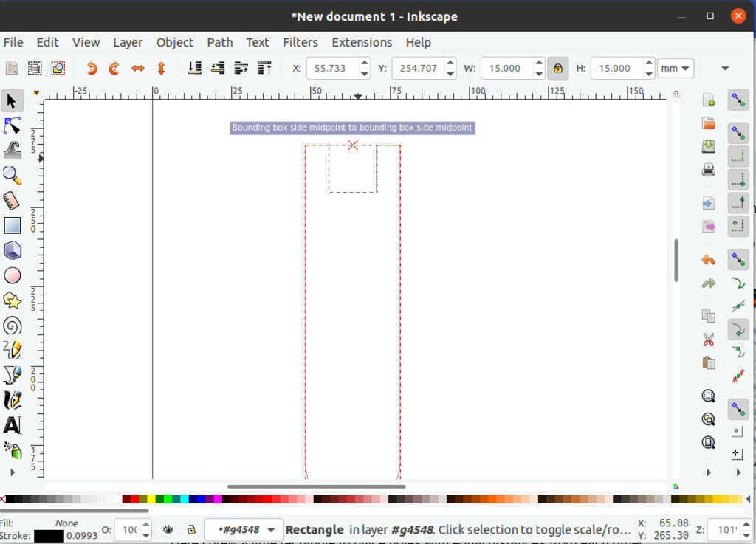The width and height of the screenshot is (756, 544).
Task: Rotate selection 90 degrees counter-clockwise
Action: 92,69
